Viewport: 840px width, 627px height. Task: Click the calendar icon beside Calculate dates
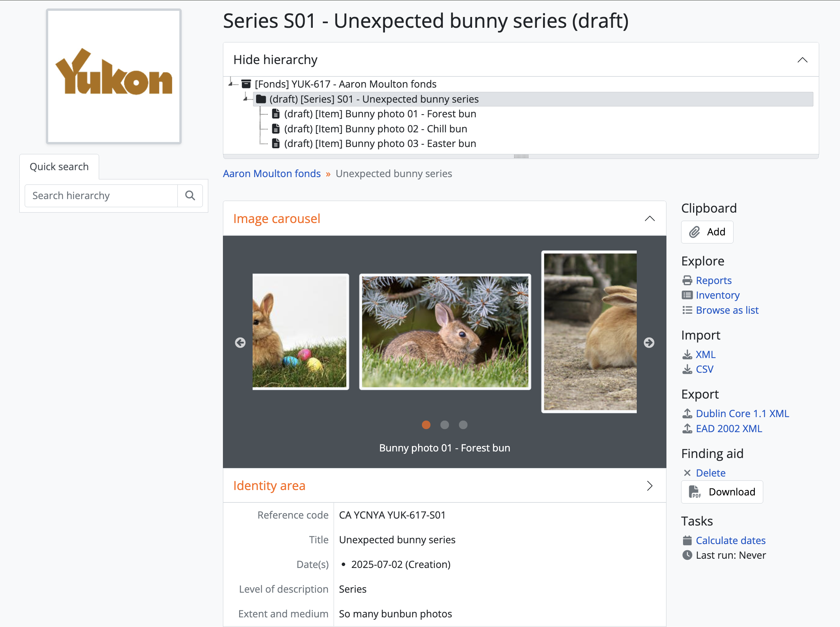tap(687, 541)
